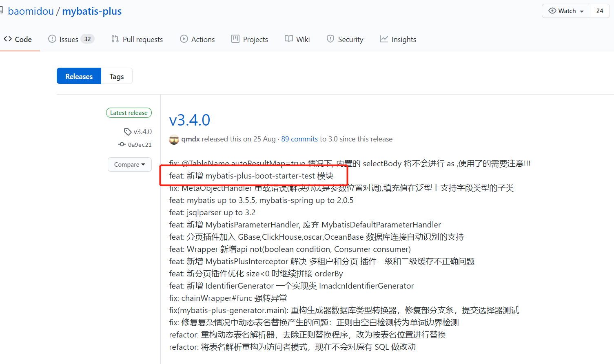Image resolution: width=614 pixels, height=364 pixels.
Task: Open the repository icon beside baomidou
Action: 2,10
